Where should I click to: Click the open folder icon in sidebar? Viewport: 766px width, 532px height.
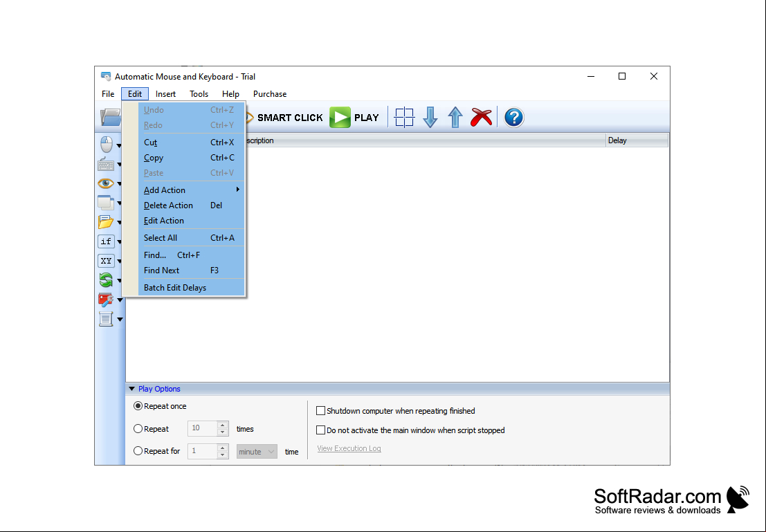106,222
